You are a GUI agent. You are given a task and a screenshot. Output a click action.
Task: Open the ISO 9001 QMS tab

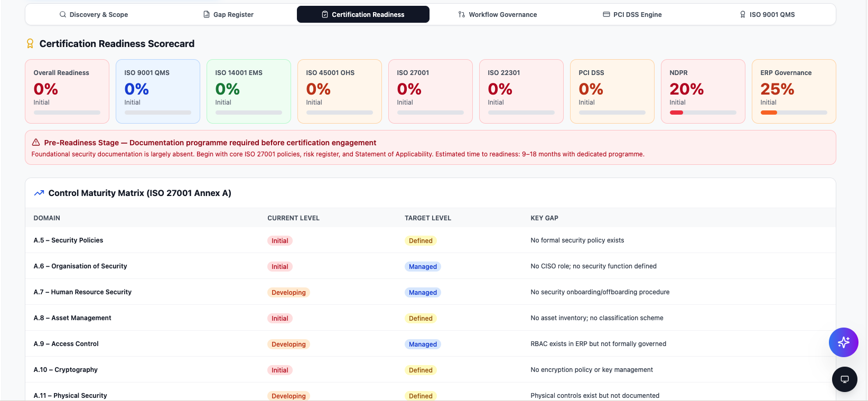(x=767, y=15)
